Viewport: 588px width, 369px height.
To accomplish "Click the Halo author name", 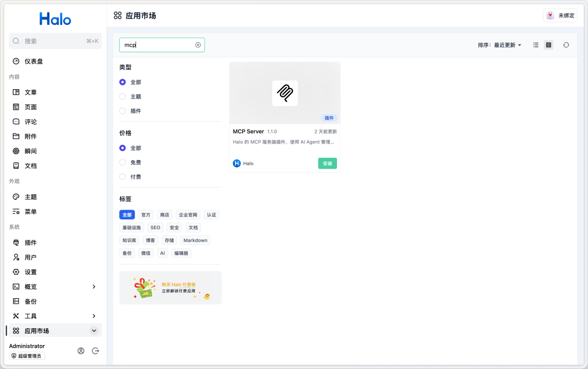I will point(248,163).
